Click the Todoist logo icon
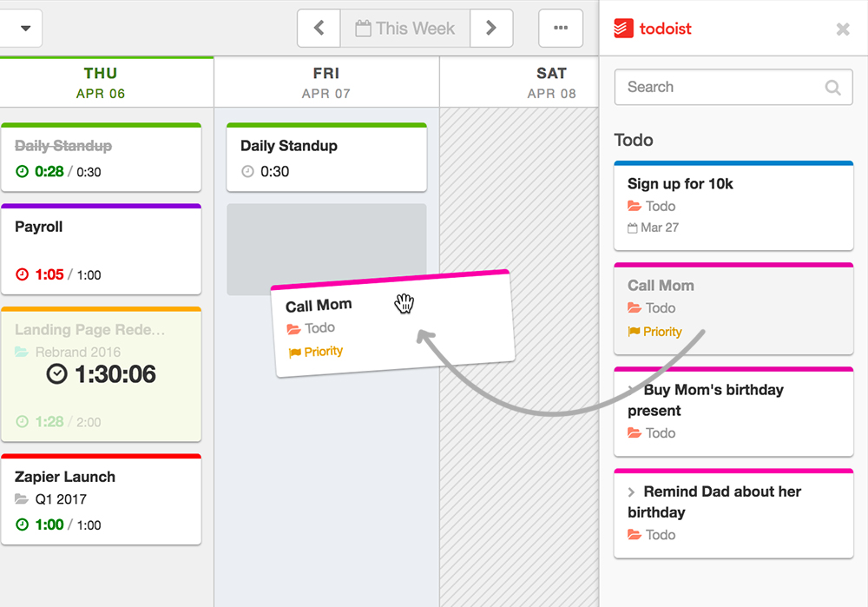 coord(623,29)
